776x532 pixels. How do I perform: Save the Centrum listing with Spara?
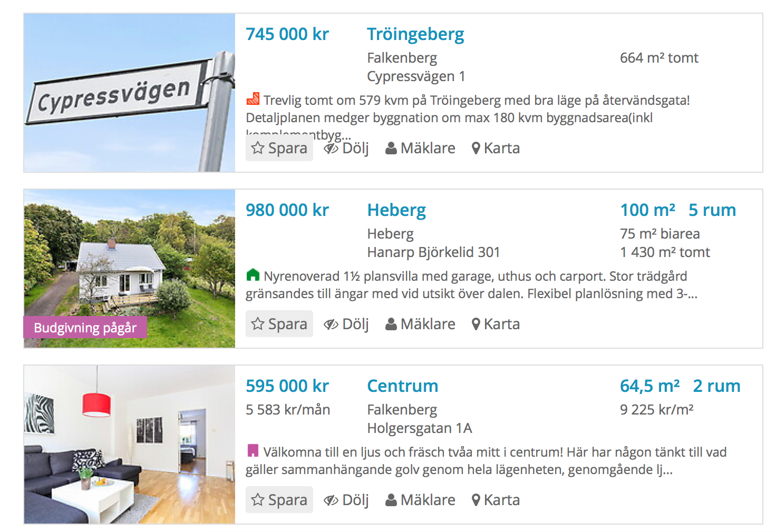click(279, 500)
